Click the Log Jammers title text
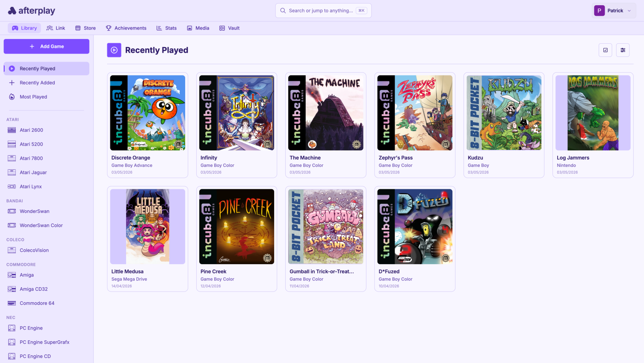644x363 pixels. coord(573,158)
